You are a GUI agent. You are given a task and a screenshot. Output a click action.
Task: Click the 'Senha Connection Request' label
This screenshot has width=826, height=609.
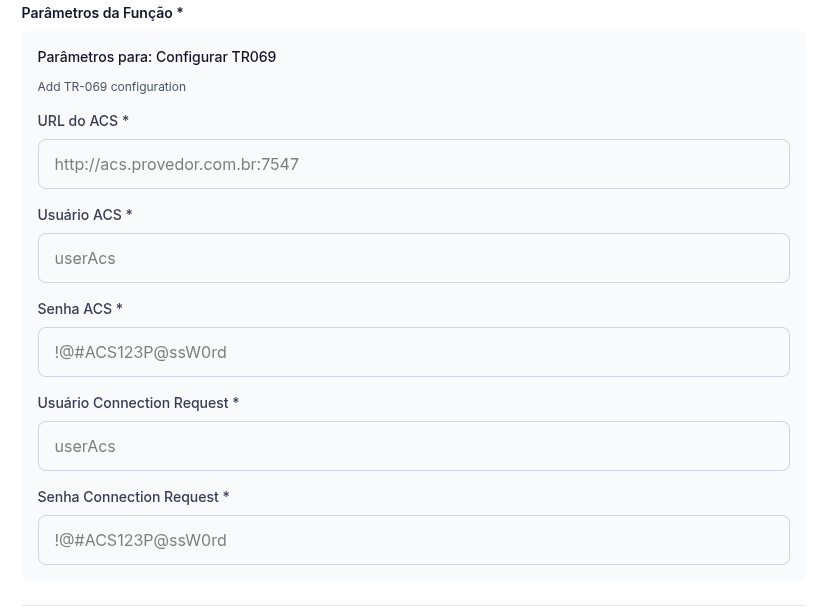click(x=128, y=496)
